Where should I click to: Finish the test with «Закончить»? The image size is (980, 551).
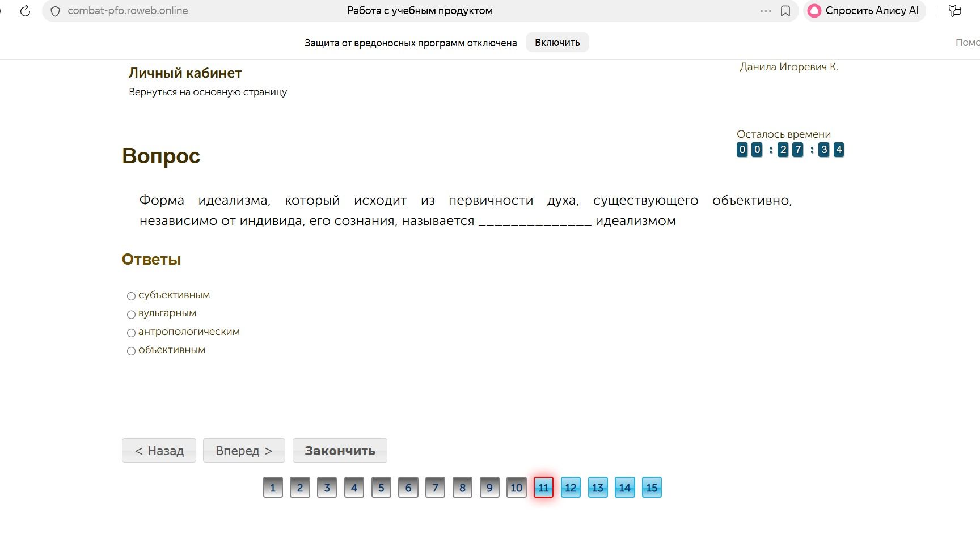coord(340,451)
